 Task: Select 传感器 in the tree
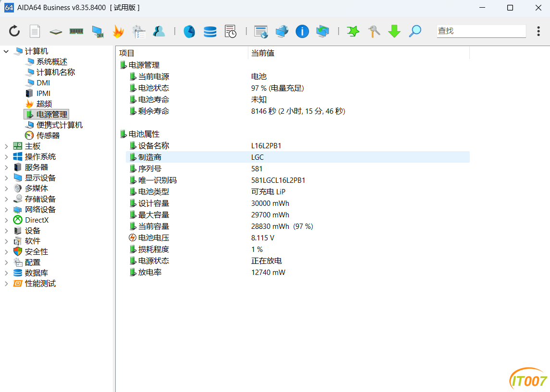click(x=48, y=136)
